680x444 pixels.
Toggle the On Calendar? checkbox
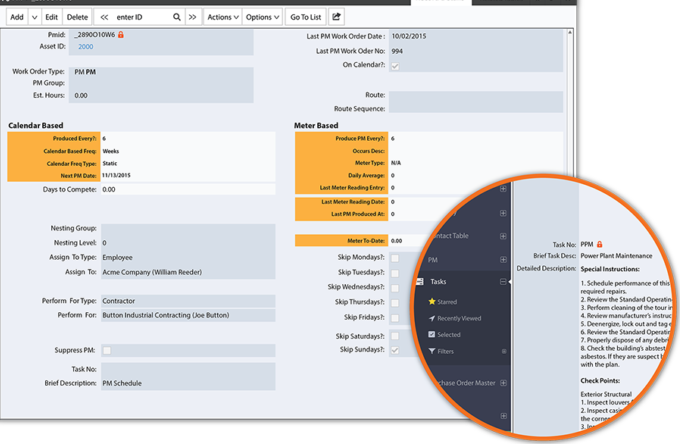[x=395, y=66]
